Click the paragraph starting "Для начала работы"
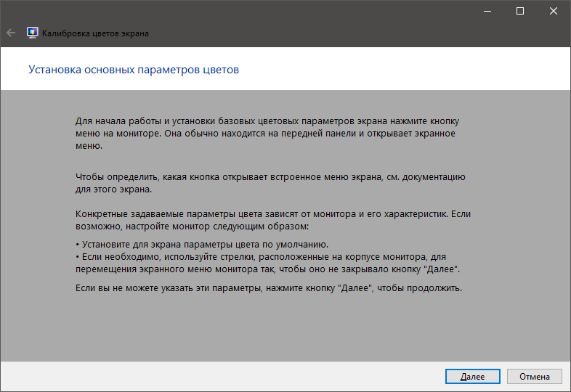This screenshot has width=571, height=392. pos(267,133)
